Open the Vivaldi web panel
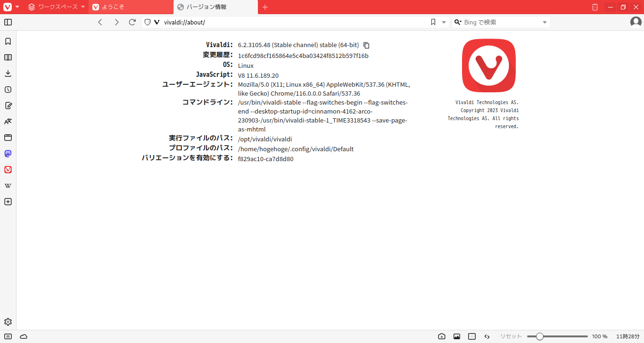The width and height of the screenshot is (644, 343). (x=8, y=170)
